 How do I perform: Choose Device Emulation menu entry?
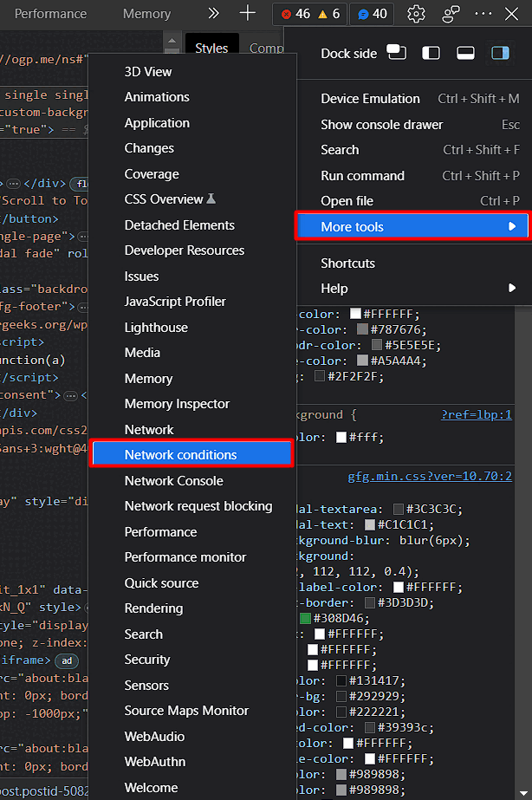(370, 99)
